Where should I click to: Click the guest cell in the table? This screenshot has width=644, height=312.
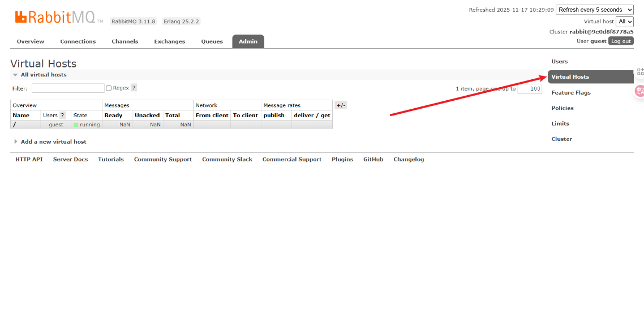click(56, 125)
